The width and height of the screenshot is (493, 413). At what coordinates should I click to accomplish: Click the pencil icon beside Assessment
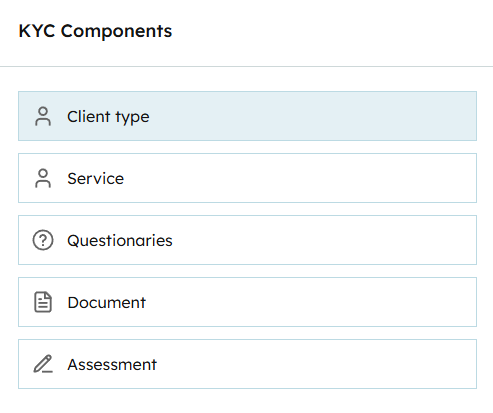43,364
